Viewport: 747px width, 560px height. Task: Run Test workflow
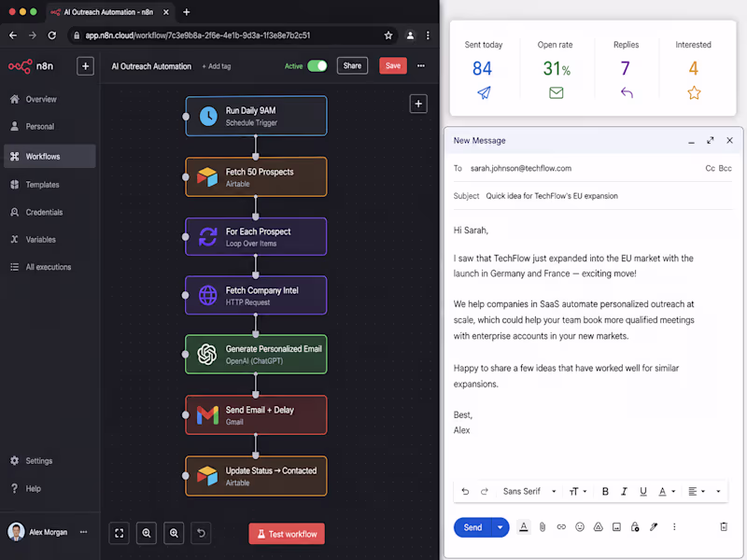coord(287,534)
